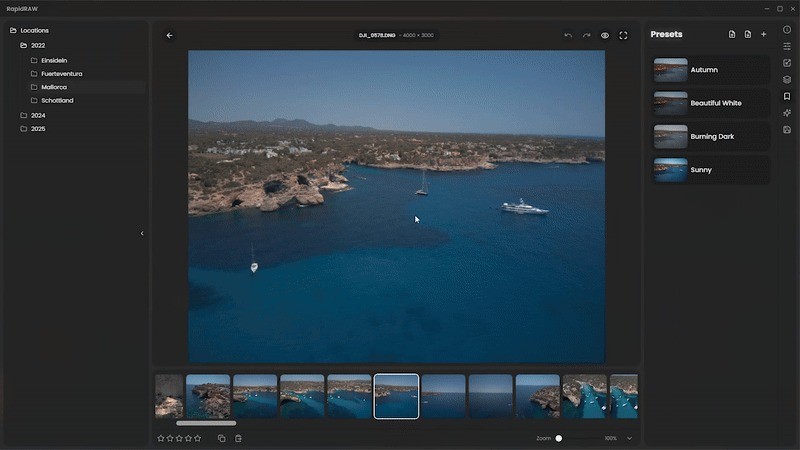This screenshot has height=450, width=800.
Task: Open the Adjustments sliders panel icon
Action: [787, 46]
